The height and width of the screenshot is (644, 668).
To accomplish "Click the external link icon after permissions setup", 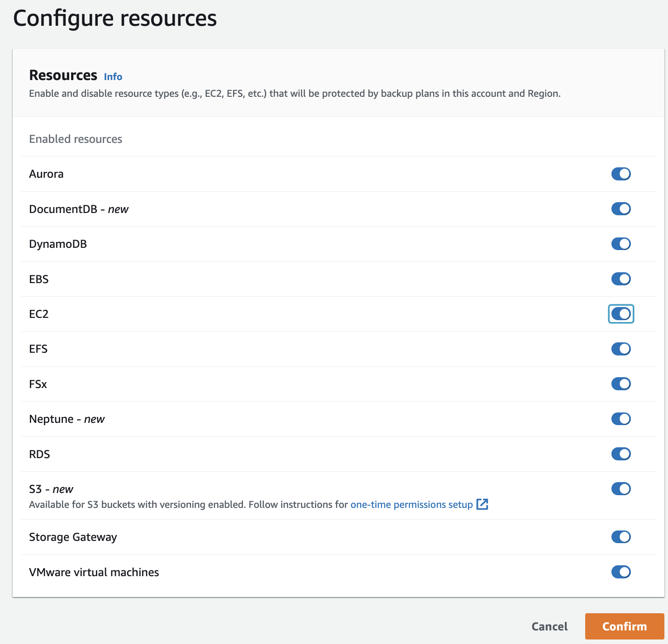I will [x=482, y=504].
